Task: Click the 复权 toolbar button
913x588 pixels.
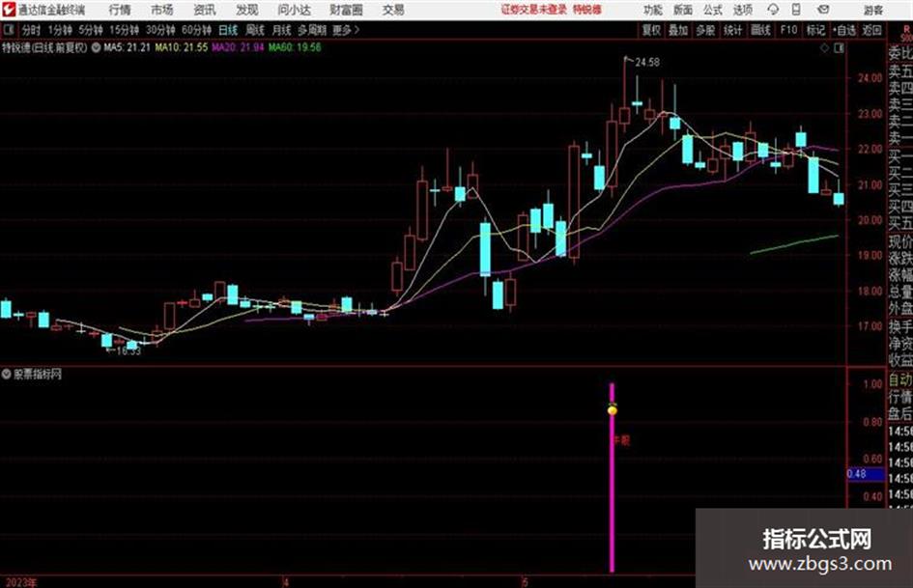Action: point(651,30)
